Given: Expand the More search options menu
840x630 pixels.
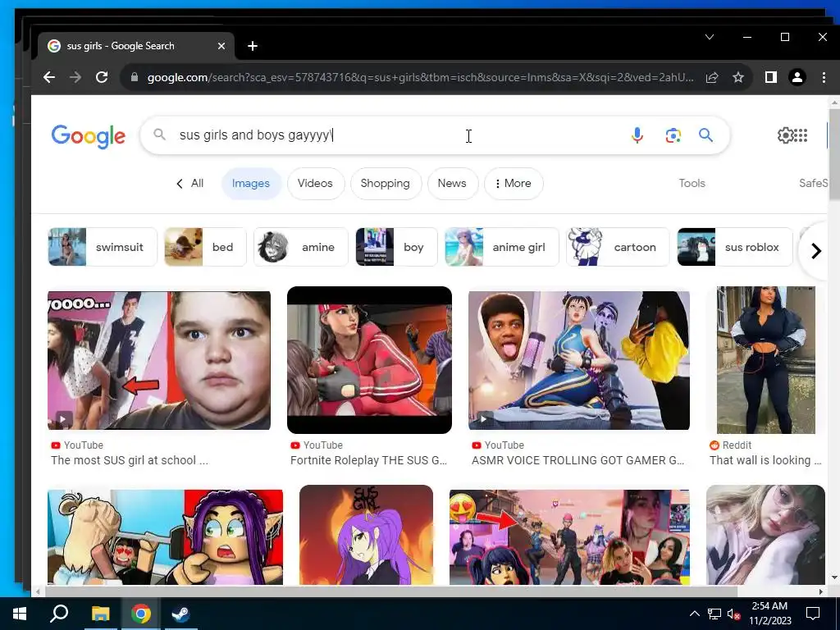Looking at the screenshot, I should pyautogui.click(x=514, y=183).
